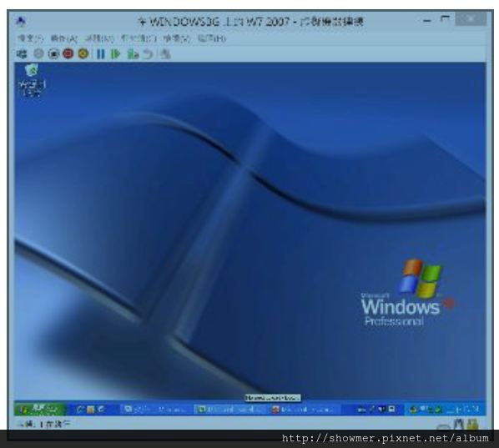Pause the virtual machine with the blue bars
Screen dimensions: 499x448
pos(101,54)
